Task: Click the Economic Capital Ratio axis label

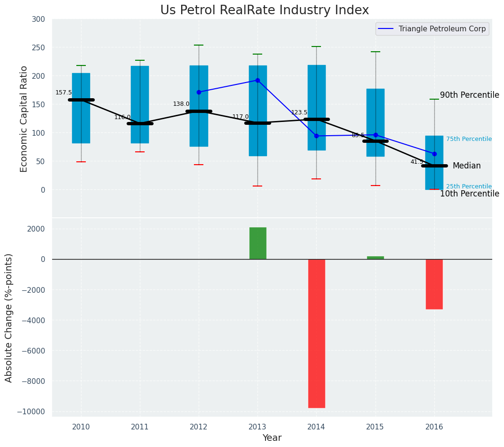Action: tap(24, 119)
